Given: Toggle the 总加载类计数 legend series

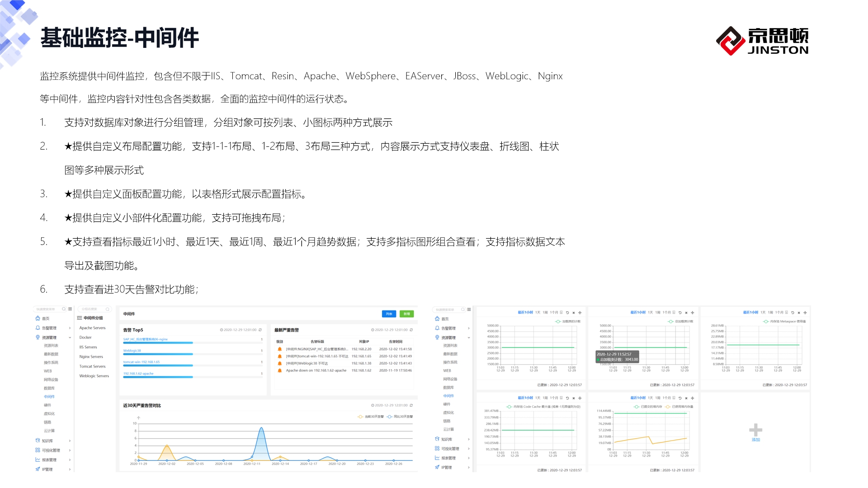Looking at the screenshot, I should click(680, 322).
